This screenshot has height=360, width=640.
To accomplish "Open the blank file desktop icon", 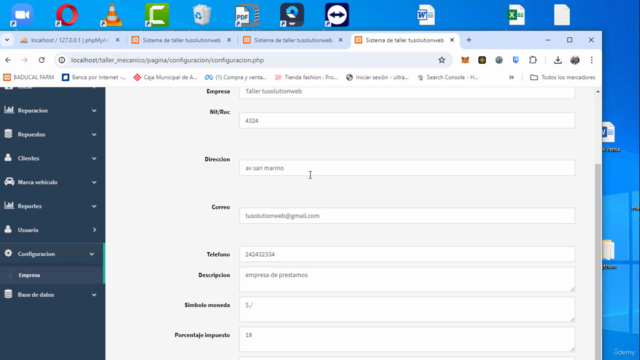I will click(x=562, y=15).
